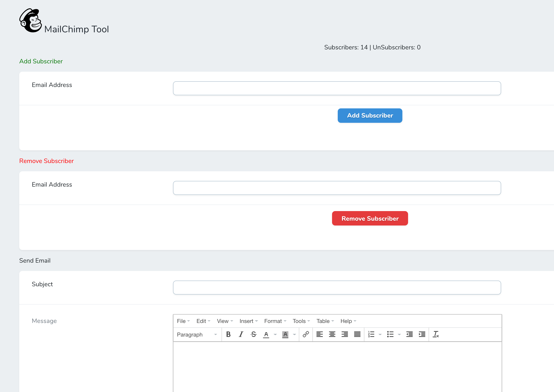The image size is (554, 392).
Task: Open the Paragraph style dropdown
Action: coord(197,335)
